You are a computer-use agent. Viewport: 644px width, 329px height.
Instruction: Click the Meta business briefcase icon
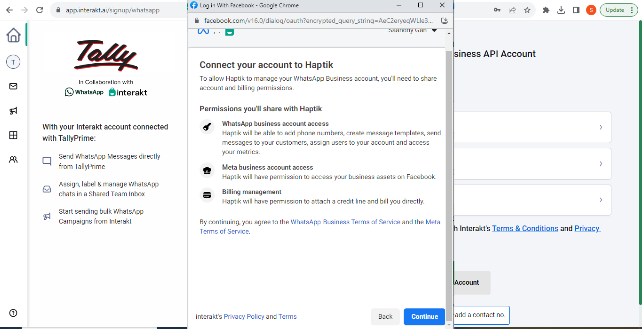[x=207, y=171]
